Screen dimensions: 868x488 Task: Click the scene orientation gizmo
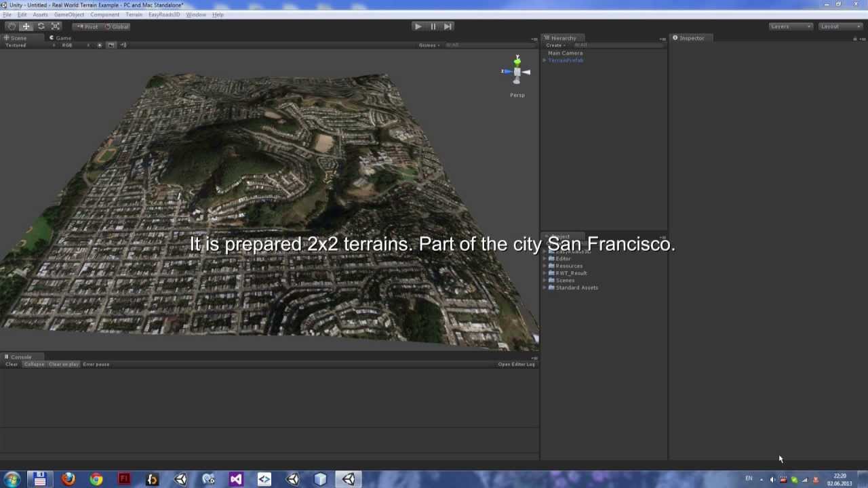coord(517,71)
